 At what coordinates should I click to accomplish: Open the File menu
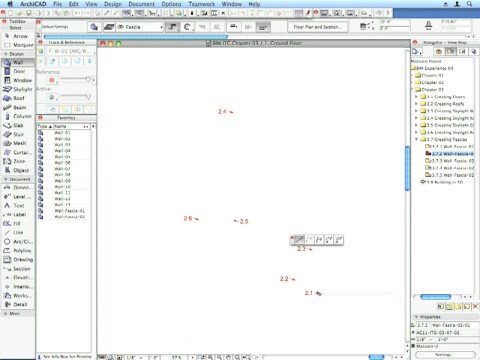58,4
